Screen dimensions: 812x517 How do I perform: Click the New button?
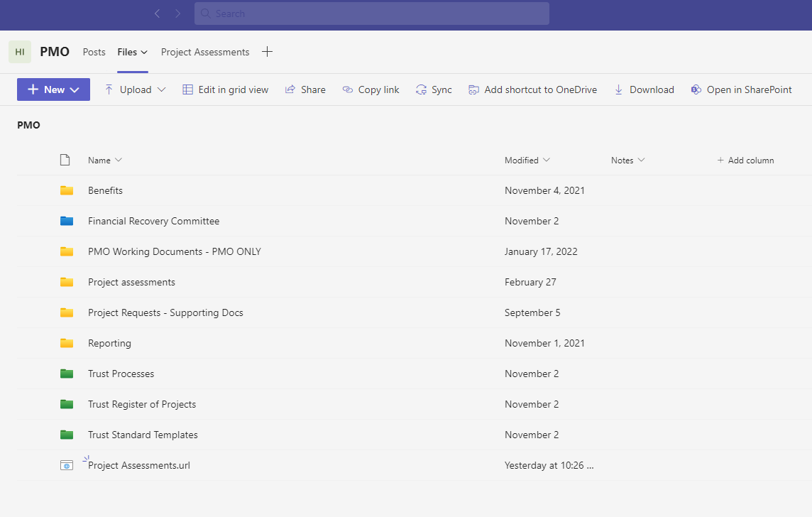coord(53,89)
